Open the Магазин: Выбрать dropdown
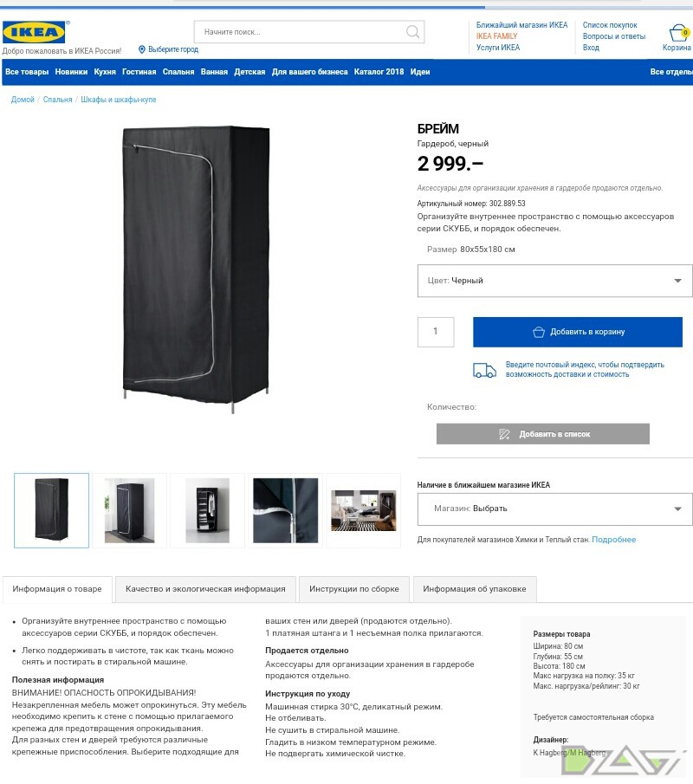The width and height of the screenshot is (693, 784). point(555,509)
